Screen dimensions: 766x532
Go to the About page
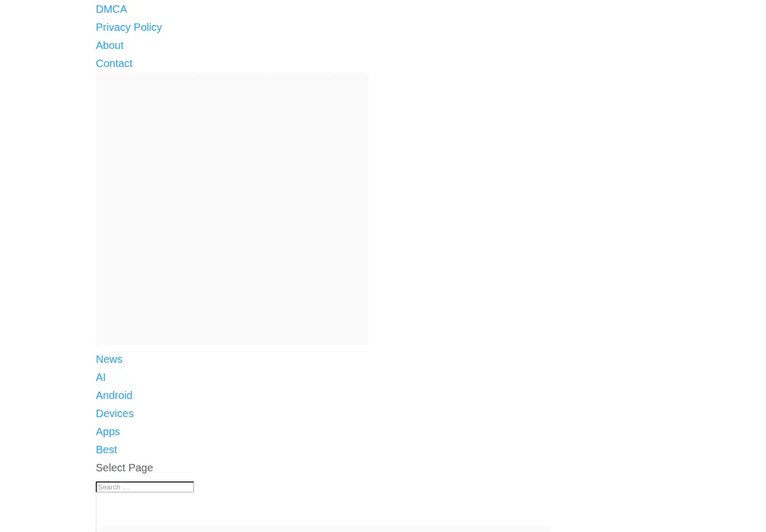click(110, 45)
